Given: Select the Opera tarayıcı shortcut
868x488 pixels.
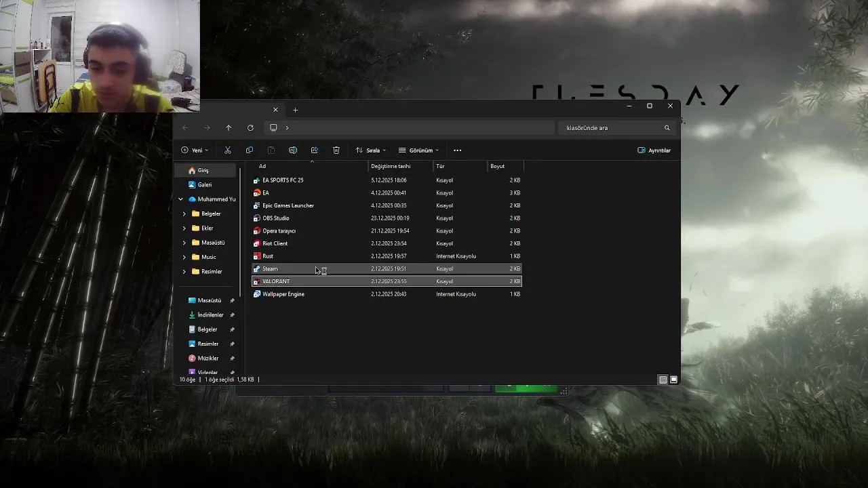Looking at the screenshot, I should click(387, 230).
